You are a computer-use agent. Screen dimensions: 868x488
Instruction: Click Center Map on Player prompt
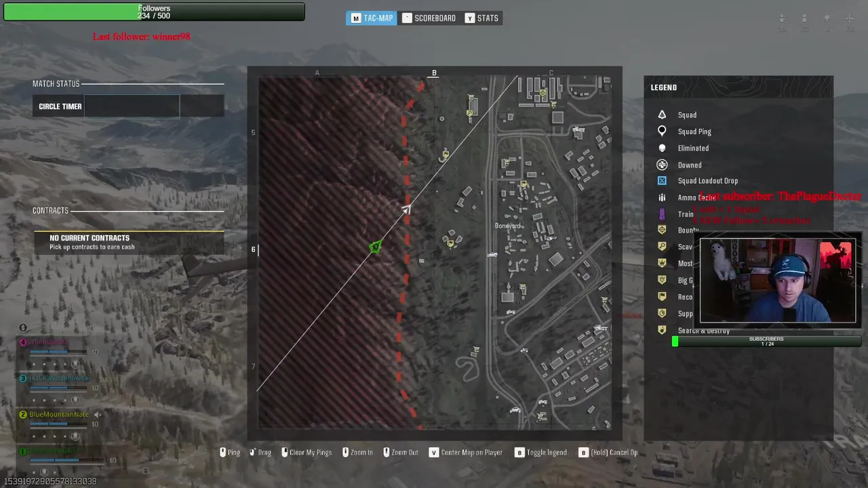click(x=466, y=453)
